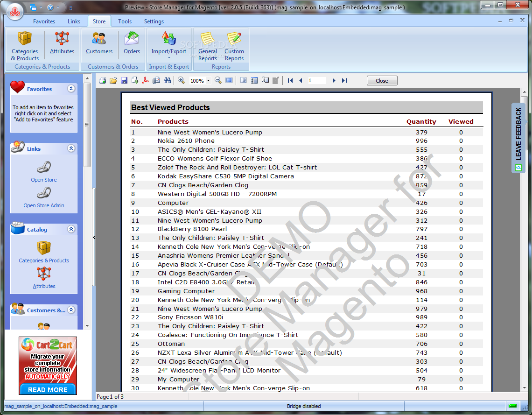
Task: Open Orders from the ribbon
Action: [132, 43]
